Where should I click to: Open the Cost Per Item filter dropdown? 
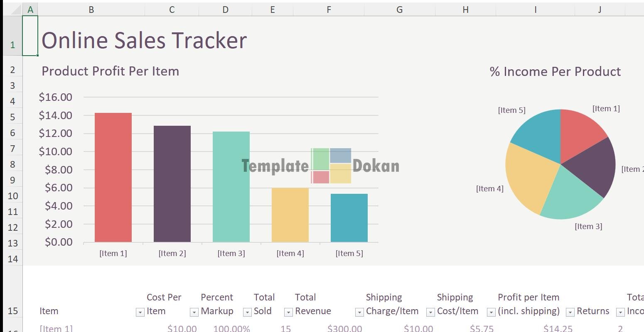click(194, 312)
